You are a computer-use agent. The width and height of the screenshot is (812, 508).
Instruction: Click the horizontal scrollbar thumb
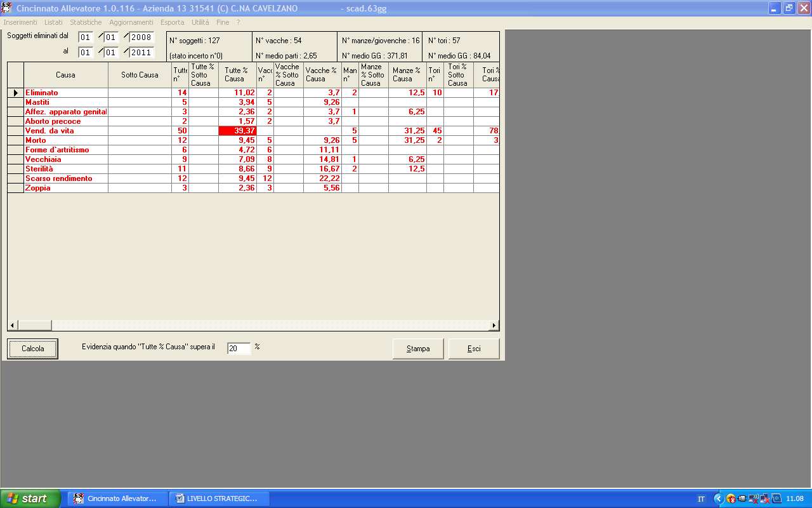click(x=35, y=325)
